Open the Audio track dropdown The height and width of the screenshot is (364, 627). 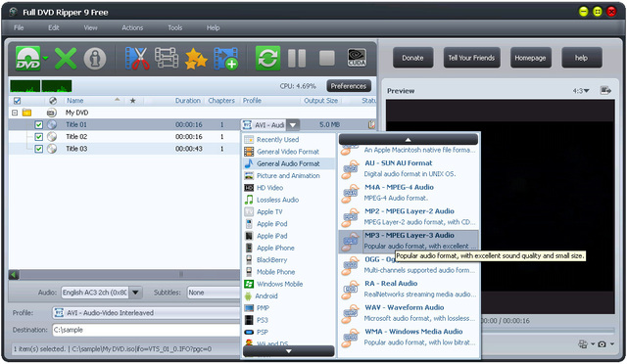click(x=135, y=293)
